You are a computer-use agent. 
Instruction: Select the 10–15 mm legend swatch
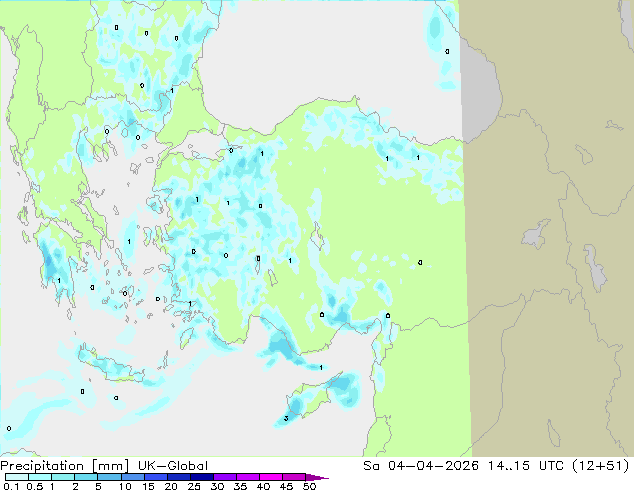pos(132,477)
